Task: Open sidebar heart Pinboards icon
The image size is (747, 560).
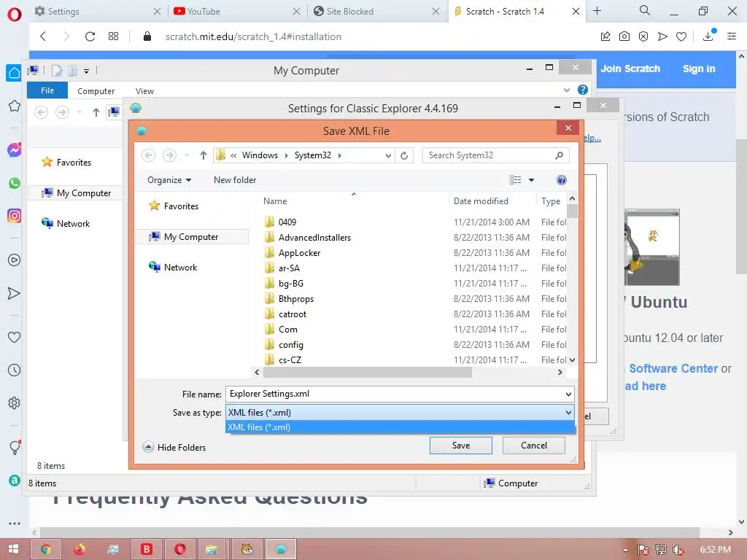Action: (x=15, y=337)
